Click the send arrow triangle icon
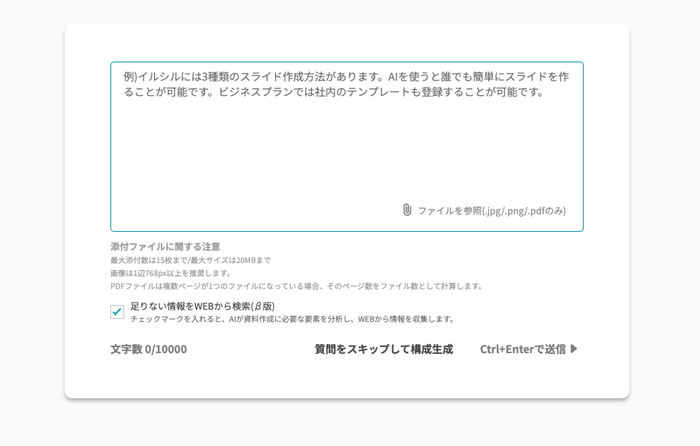This screenshot has height=446, width=700. tap(574, 349)
